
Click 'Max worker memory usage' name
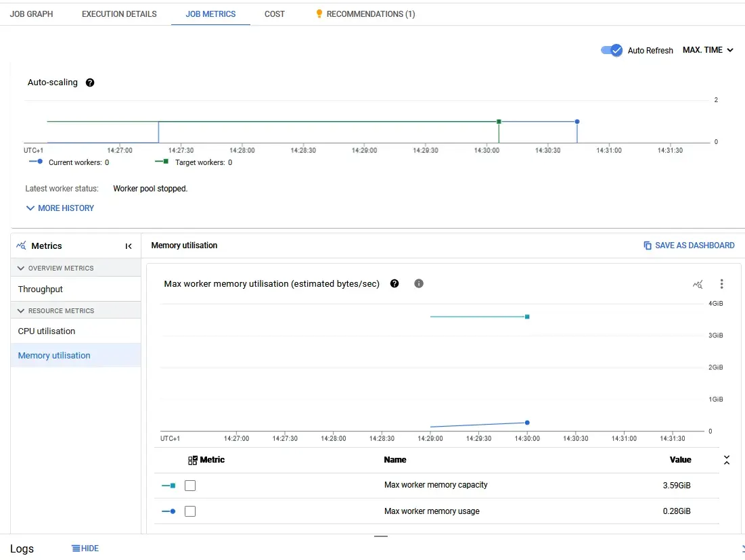432,511
